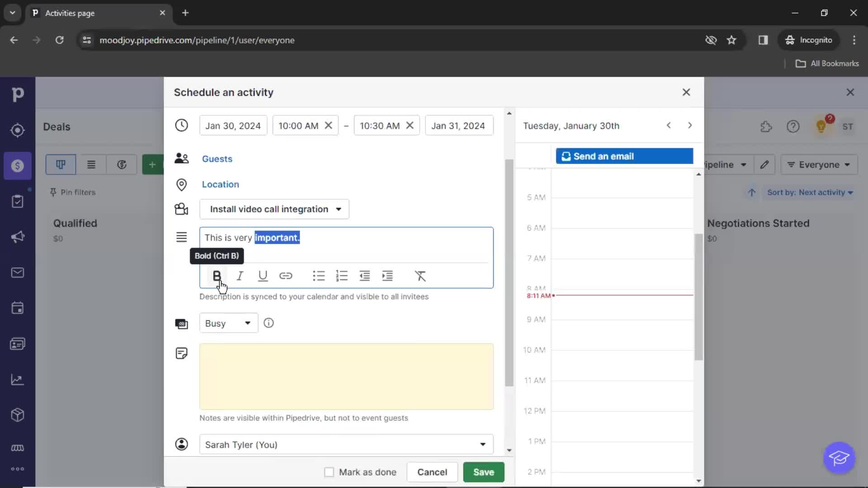Go to previous day in calendar
Screen dimensions: 868x488
pos(669,126)
